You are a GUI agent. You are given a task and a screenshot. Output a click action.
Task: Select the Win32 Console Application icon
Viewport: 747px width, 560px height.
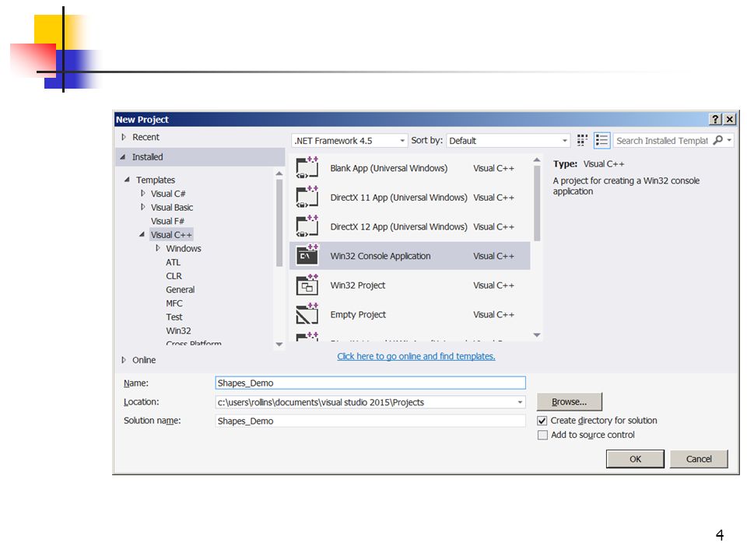click(307, 255)
